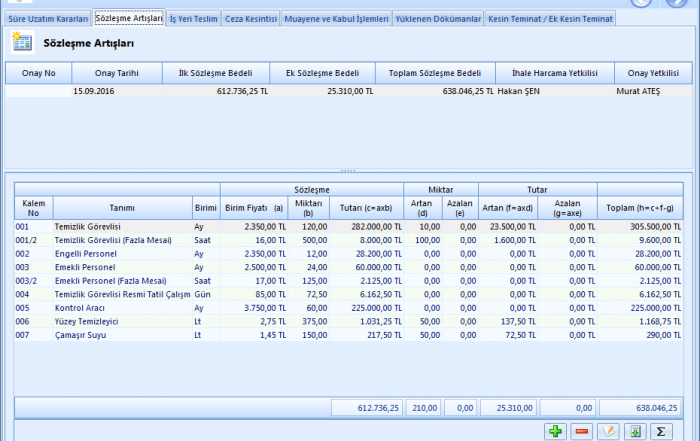Image resolution: width=700 pixels, height=441 pixels.
Task: Click the Sözleşme Artışları header grid icon
Action: 22,42
